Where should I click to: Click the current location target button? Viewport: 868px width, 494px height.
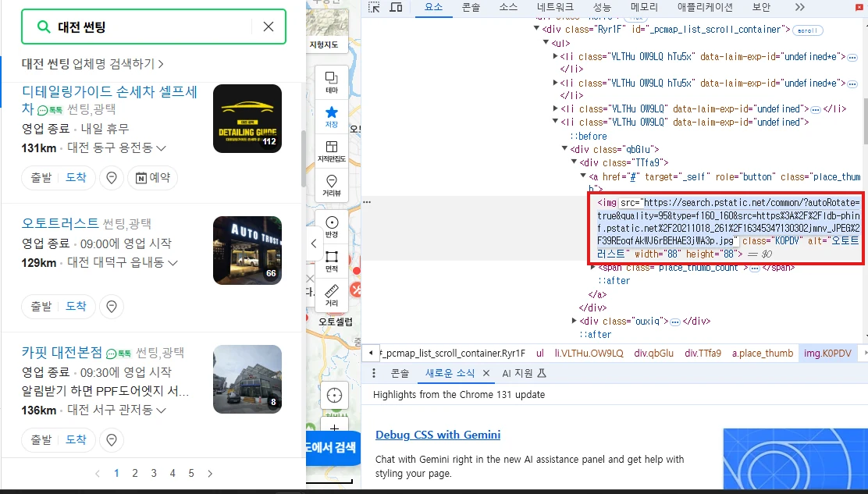(334, 396)
